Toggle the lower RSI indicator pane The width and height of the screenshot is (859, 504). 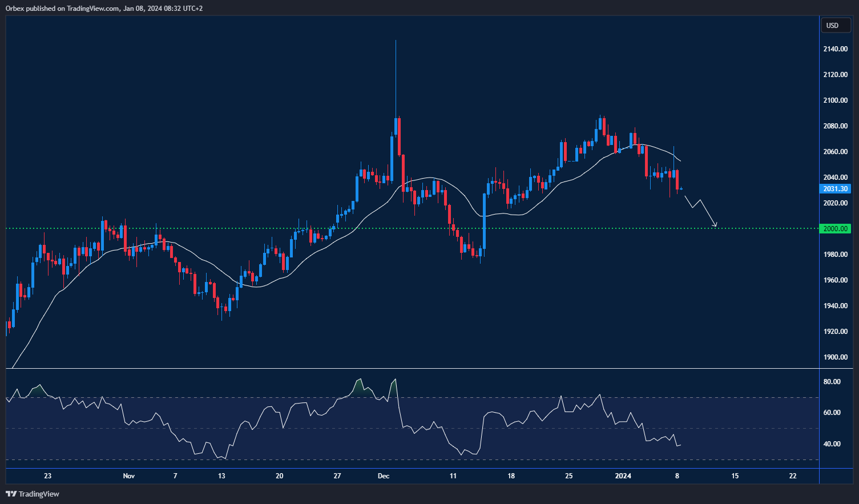coord(400,417)
